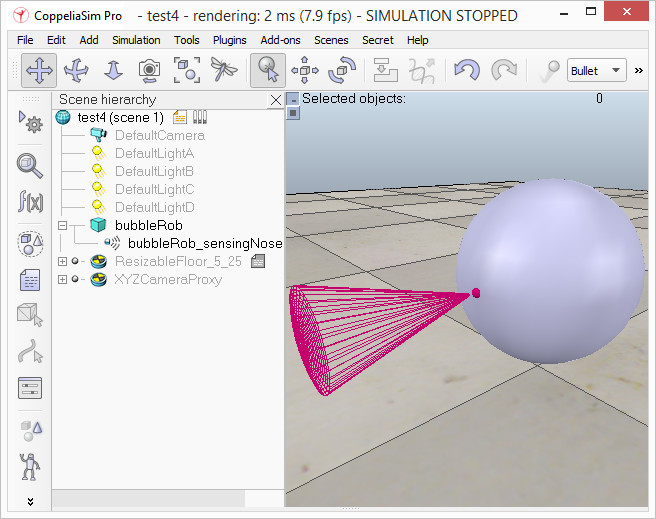Open calculation module f(x) icon
This screenshot has height=519, width=656.
coord(30,202)
